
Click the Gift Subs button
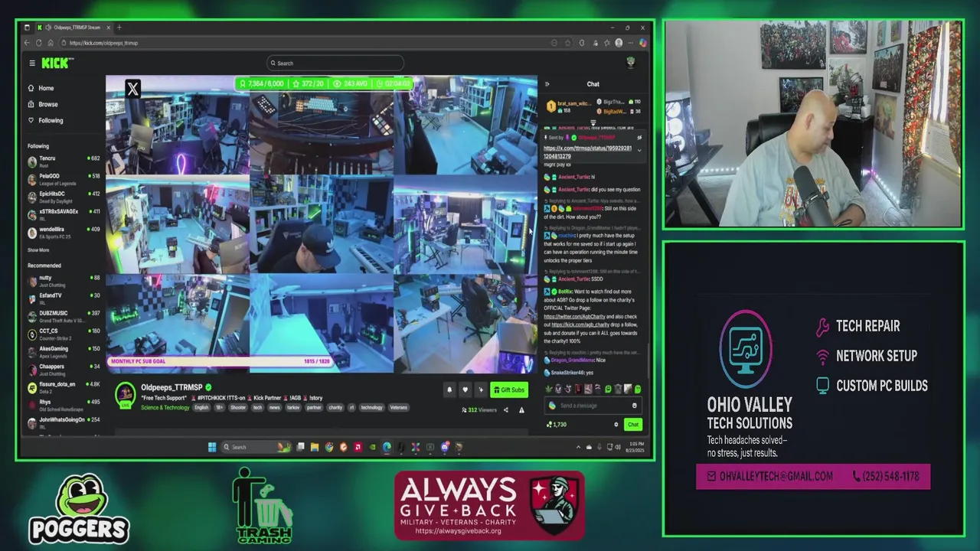coord(508,390)
